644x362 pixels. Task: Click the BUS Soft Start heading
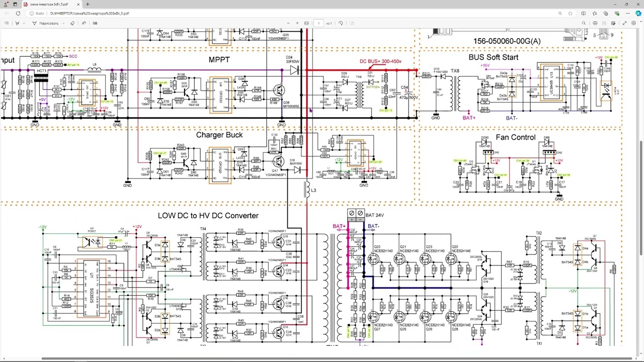(493, 57)
